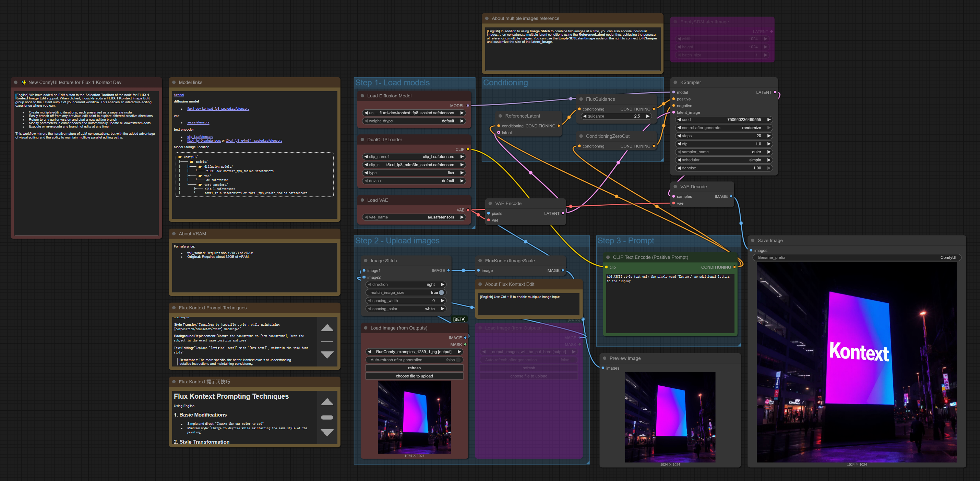Toggle Auto-refresh in the purple bypassed Load Image node
980x481 pixels.
[529, 360]
